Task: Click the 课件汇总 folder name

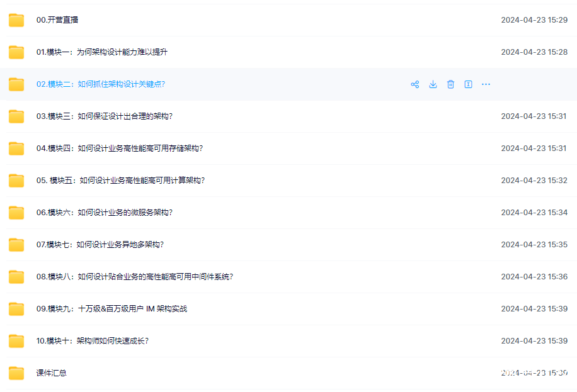Action: [x=51, y=373]
